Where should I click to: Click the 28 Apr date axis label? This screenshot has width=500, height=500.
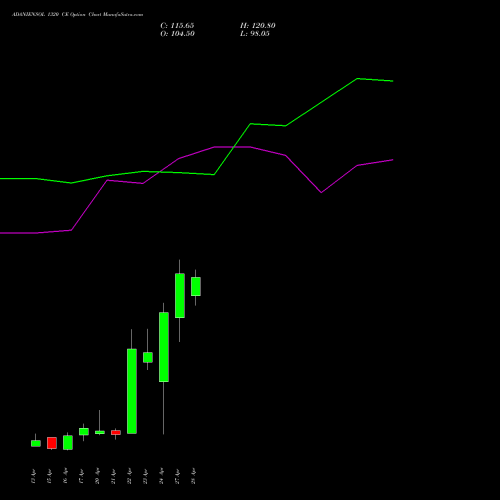pyautogui.click(x=193, y=476)
